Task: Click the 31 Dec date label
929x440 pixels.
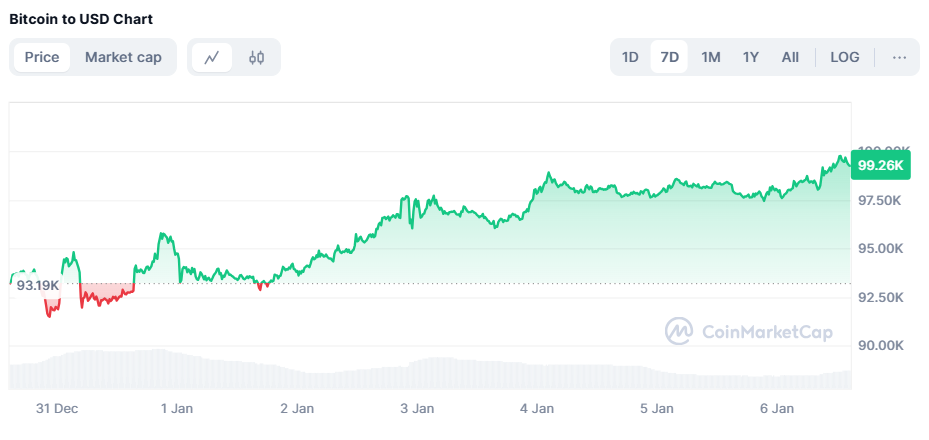Action: click(57, 409)
